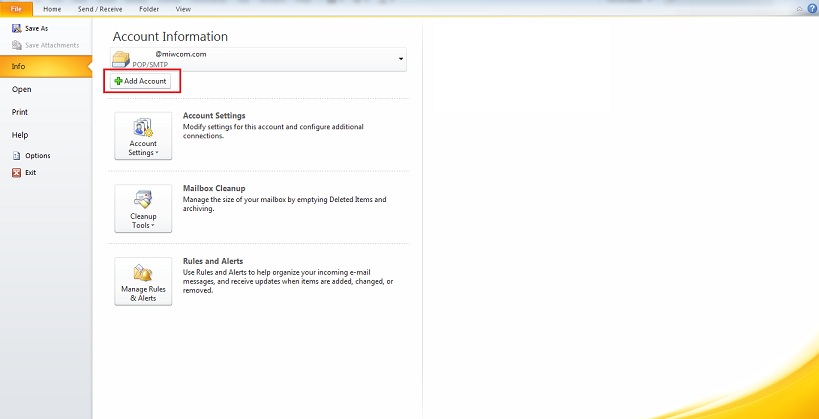This screenshot has width=819, height=419.
Task: Click the Exit label in sidebar
Action: 31,172
